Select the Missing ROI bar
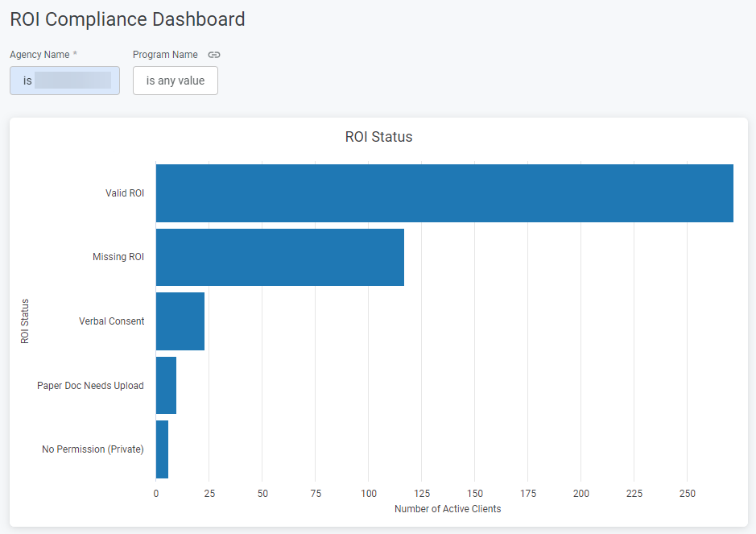756x534 pixels. pyautogui.click(x=279, y=257)
